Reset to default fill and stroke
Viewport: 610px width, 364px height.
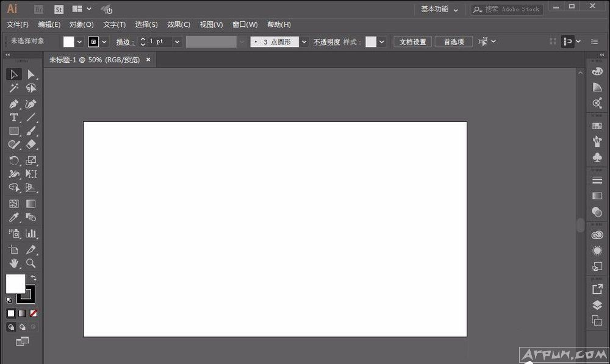pyautogui.click(x=9, y=300)
